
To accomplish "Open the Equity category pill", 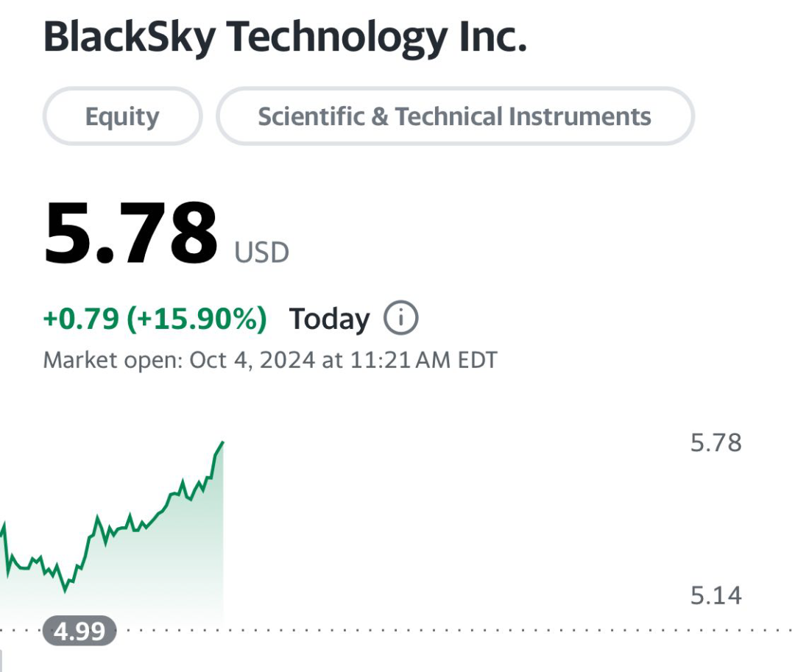I will (123, 116).
